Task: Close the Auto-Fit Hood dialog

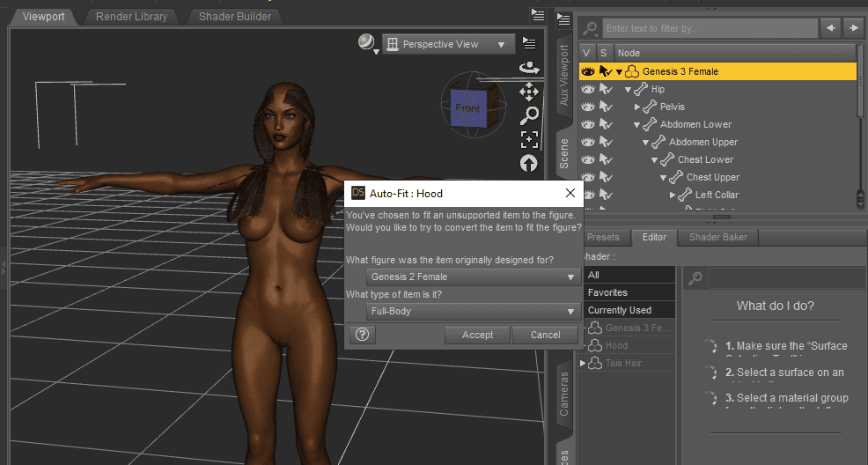Action: coord(570,193)
